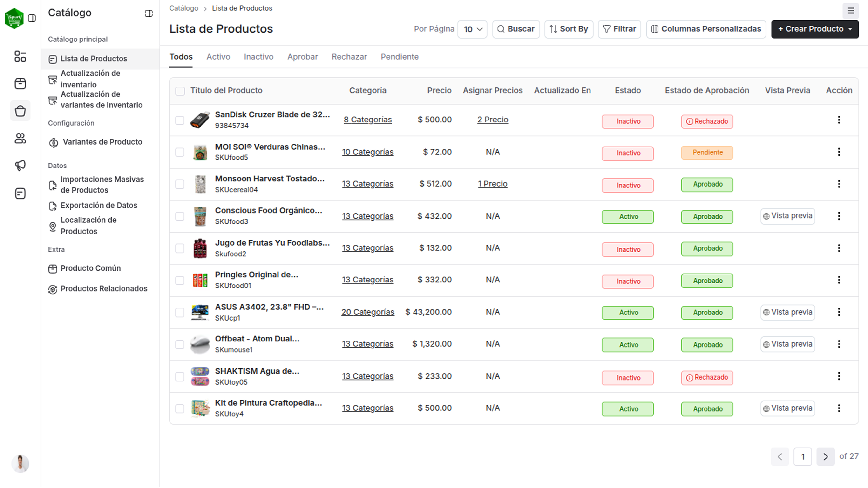
Task: Click the SanDisk product thumbnail image
Action: tap(200, 120)
